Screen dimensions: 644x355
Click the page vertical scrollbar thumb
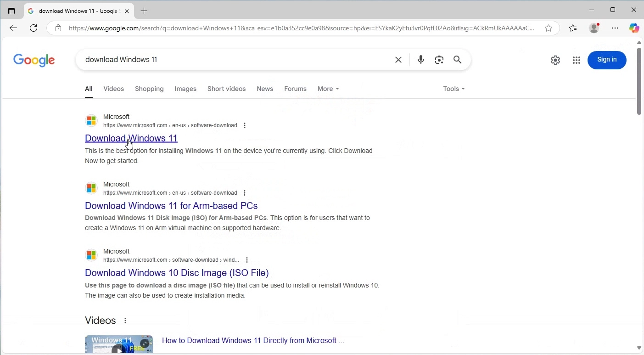coord(639,81)
